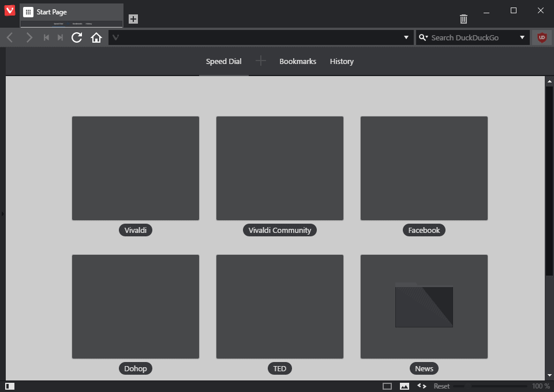The height and width of the screenshot is (392, 554).
Task: Click the fast-forward navigation arrow
Action: click(59, 37)
